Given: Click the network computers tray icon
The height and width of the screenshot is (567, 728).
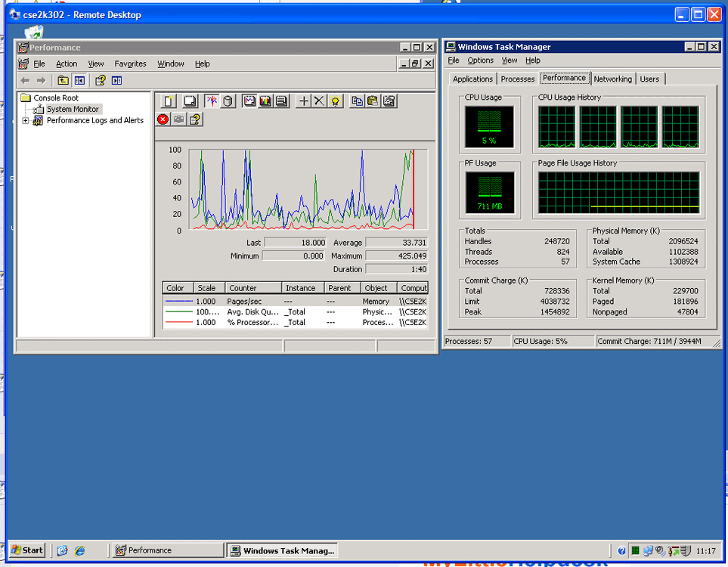Looking at the screenshot, I should pos(648,551).
